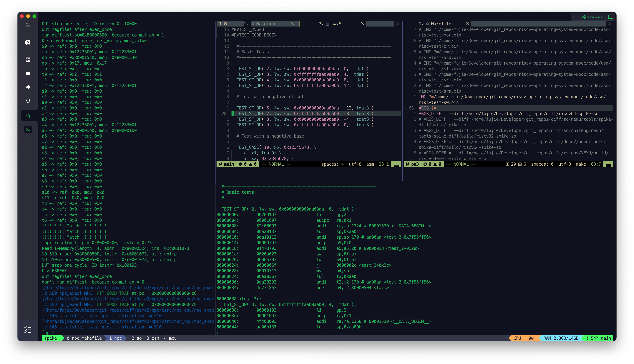Select tmux window 2 so

click(137, 338)
